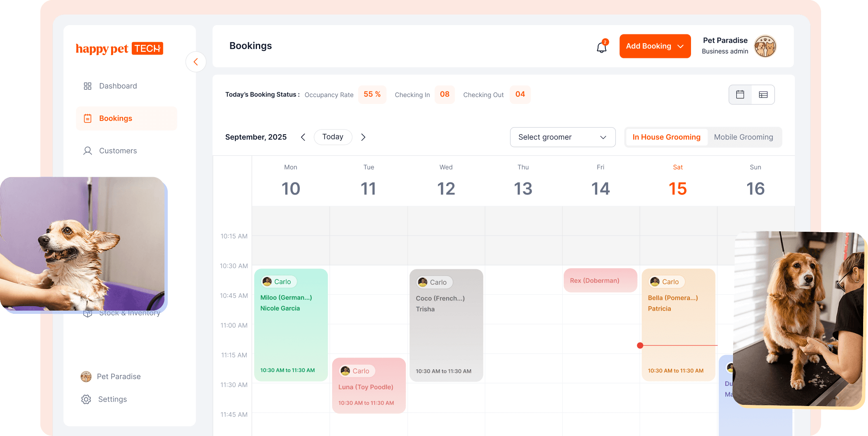Expand the Select groomer dropdown
The width and height of the screenshot is (868, 436).
[563, 137]
